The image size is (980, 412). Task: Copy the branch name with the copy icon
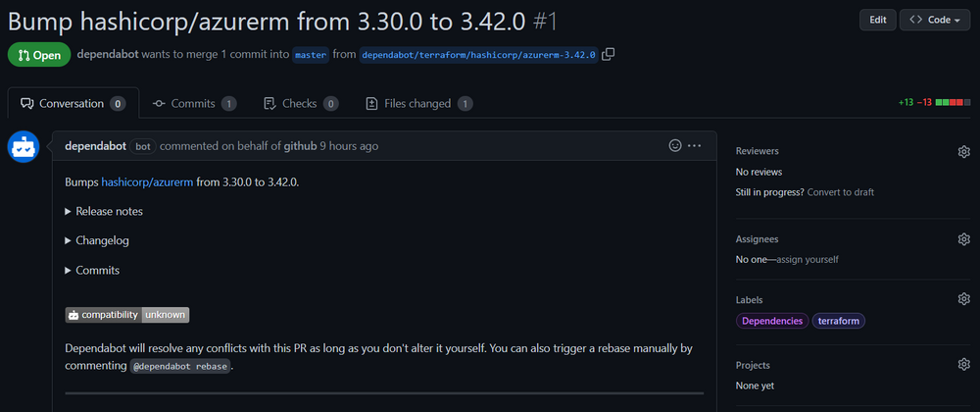click(609, 54)
